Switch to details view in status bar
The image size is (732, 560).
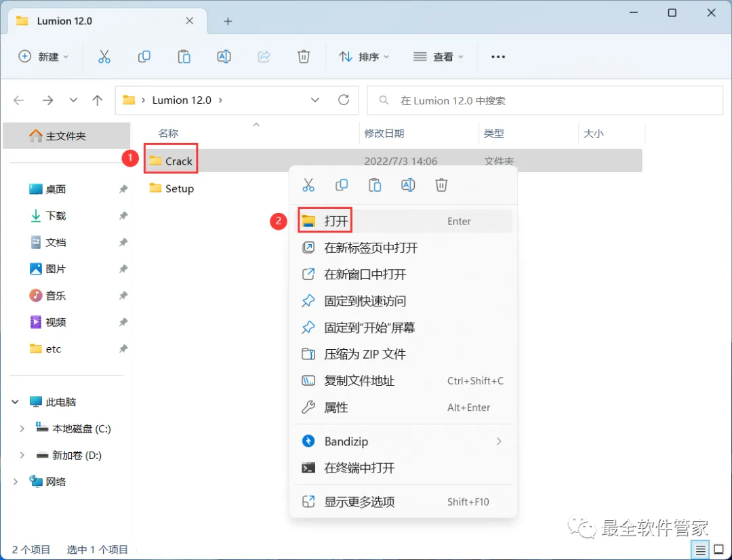click(x=701, y=551)
